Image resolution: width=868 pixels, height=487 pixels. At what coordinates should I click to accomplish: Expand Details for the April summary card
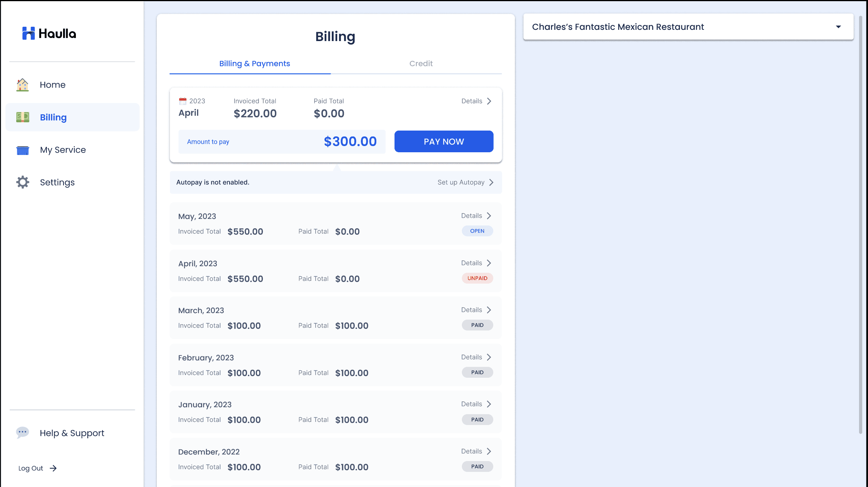tap(489, 101)
